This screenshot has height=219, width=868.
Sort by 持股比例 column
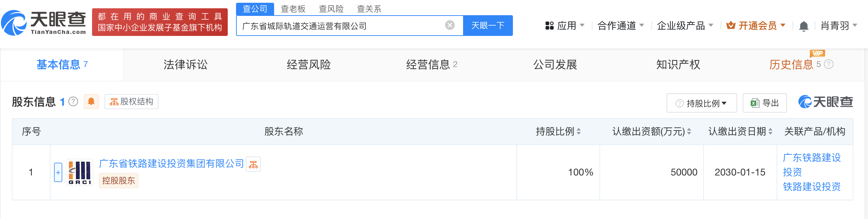coord(579,131)
